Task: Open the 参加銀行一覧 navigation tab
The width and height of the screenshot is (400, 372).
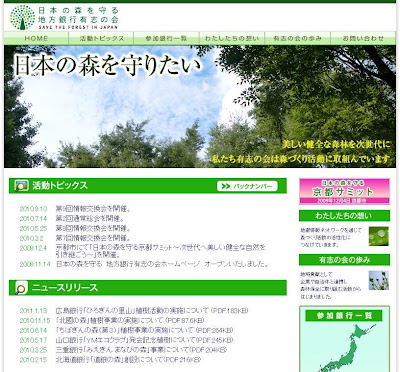Action: pos(166,38)
